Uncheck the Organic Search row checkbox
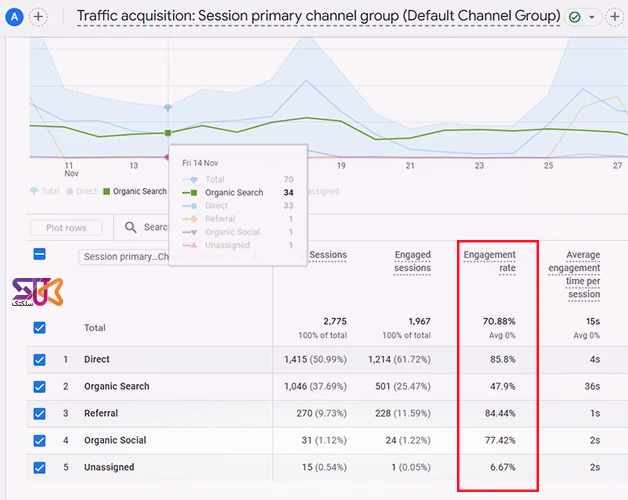The height and width of the screenshot is (500, 628). (40, 386)
